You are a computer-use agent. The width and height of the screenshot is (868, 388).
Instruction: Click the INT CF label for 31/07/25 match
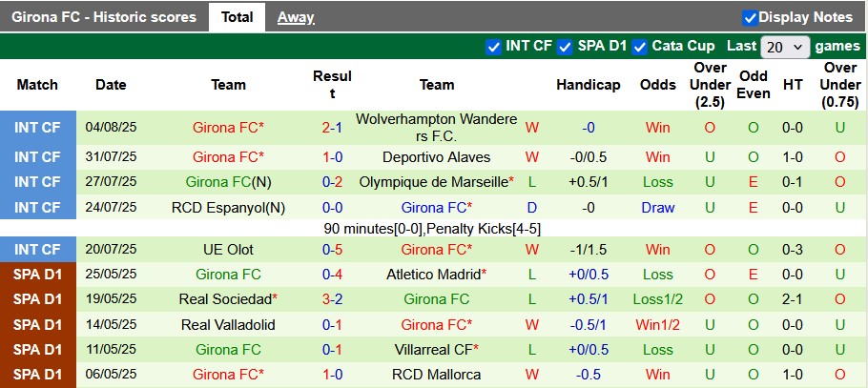pyautogui.click(x=37, y=157)
